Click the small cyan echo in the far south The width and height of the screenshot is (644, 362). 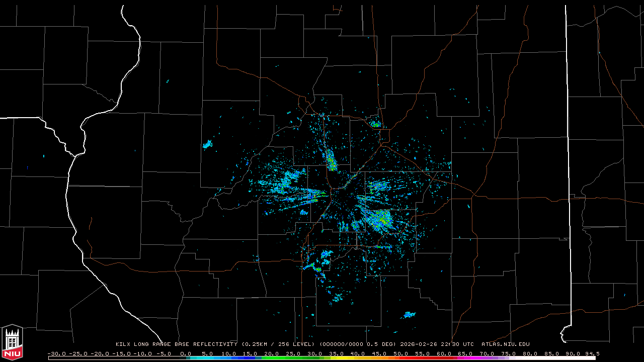[408, 315]
